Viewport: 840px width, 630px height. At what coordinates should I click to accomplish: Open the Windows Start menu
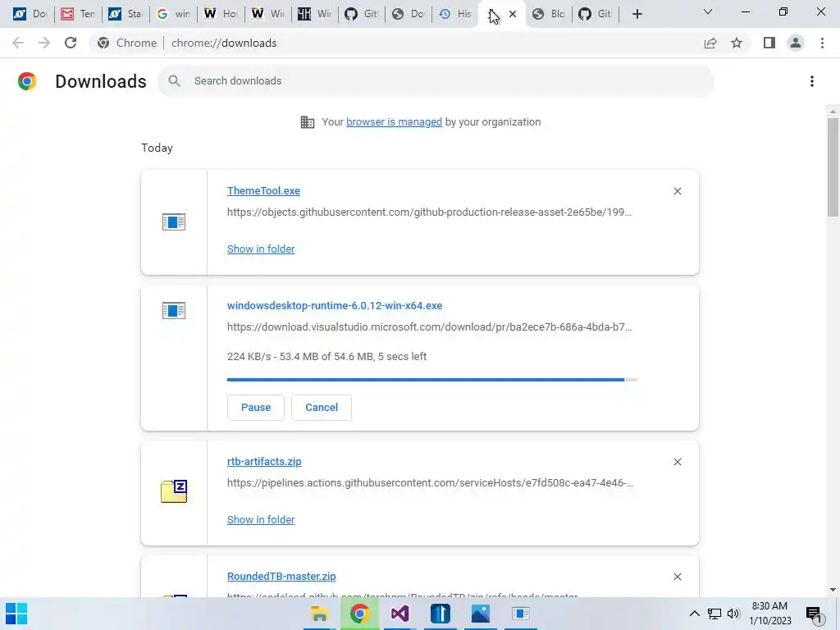16,614
